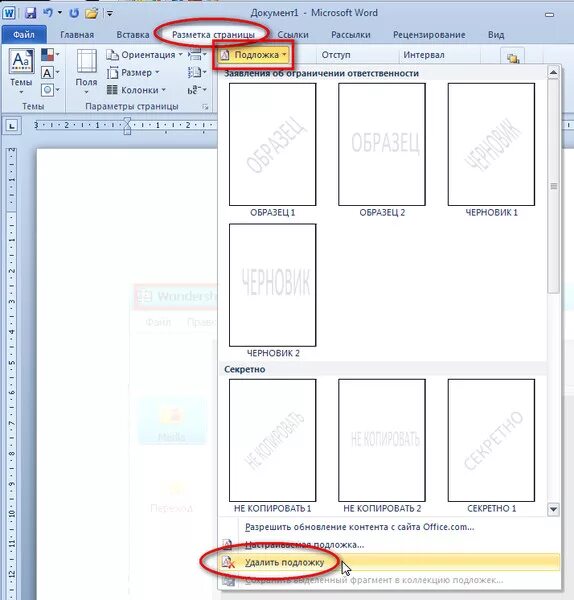Open theme colors dropdown
Screen dimensions: 574x600
pyautogui.click(x=50, y=55)
